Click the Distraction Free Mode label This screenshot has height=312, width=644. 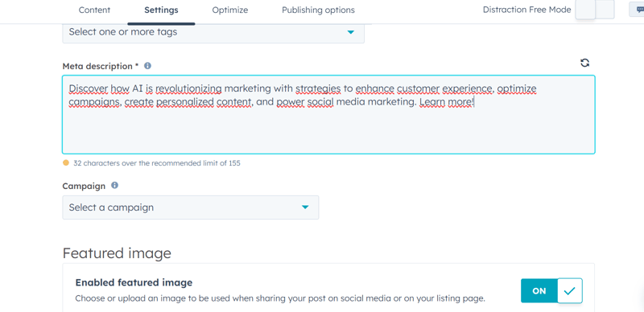(526, 10)
